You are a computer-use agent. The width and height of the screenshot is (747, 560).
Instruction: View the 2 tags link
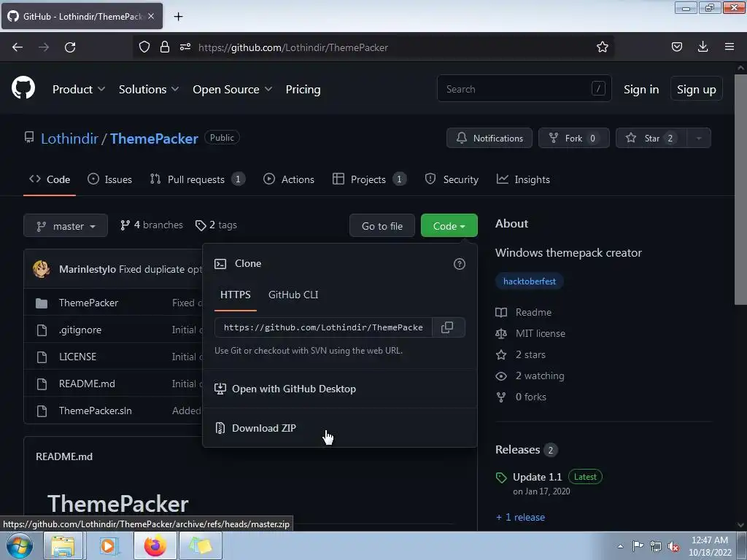216,225
